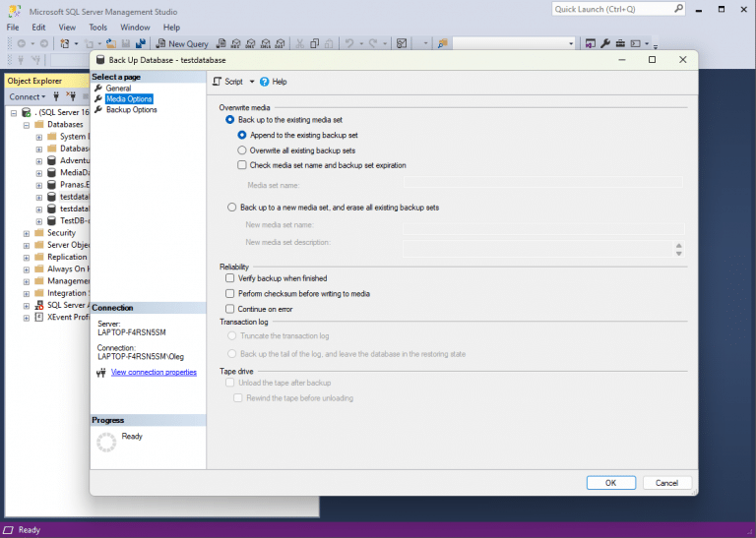Open the File menu

coord(13,28)
